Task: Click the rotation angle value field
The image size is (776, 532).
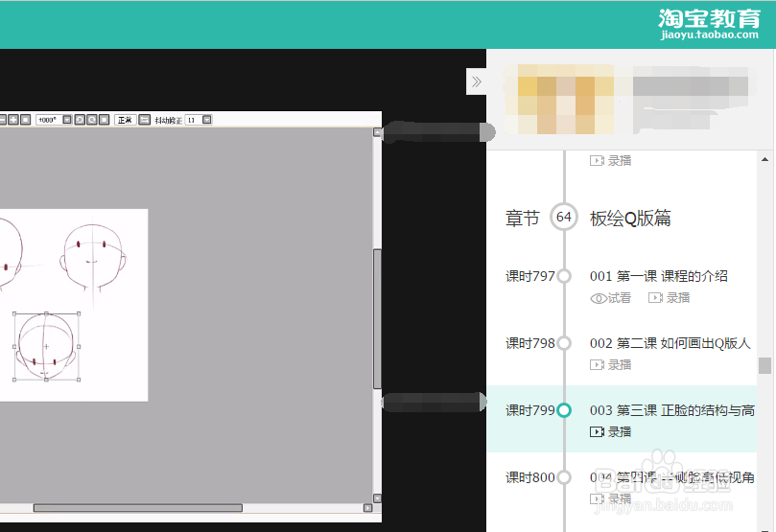Action: click(x=48, y=120)
